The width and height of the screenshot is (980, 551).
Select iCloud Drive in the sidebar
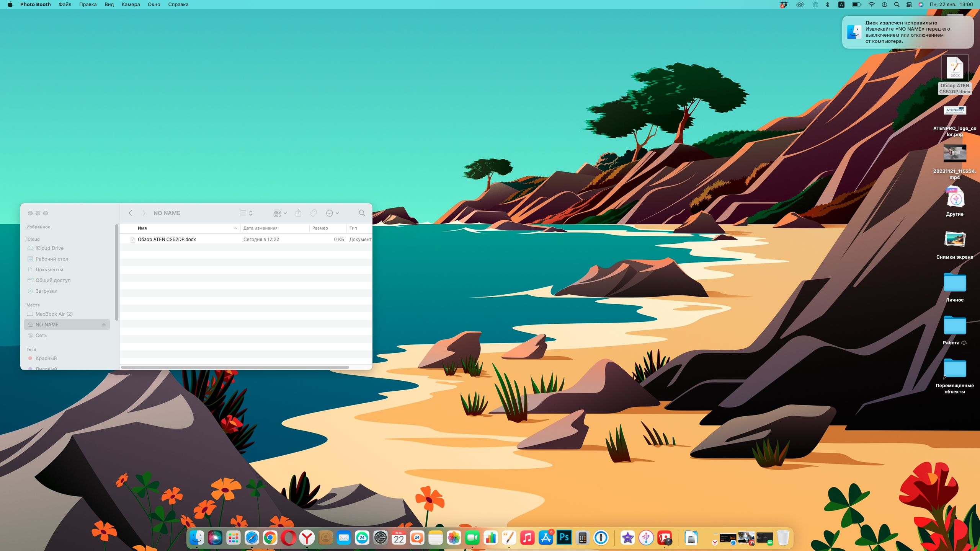(49, 248)
